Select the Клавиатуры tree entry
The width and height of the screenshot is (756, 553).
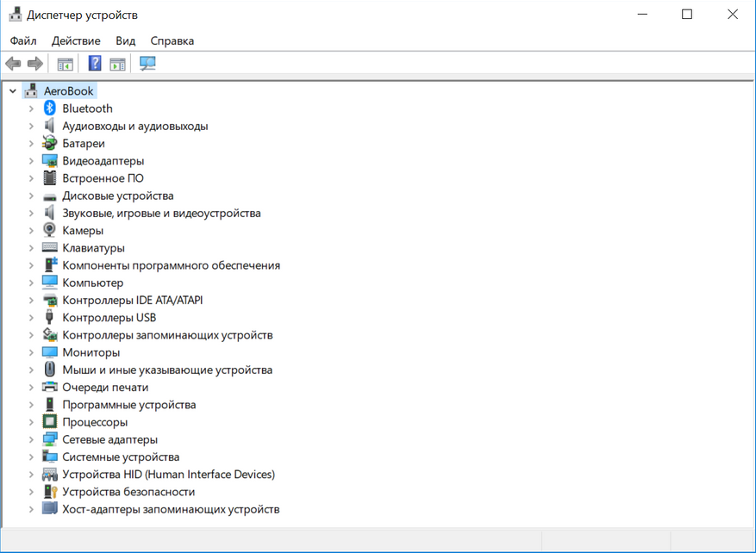(93, 248)
